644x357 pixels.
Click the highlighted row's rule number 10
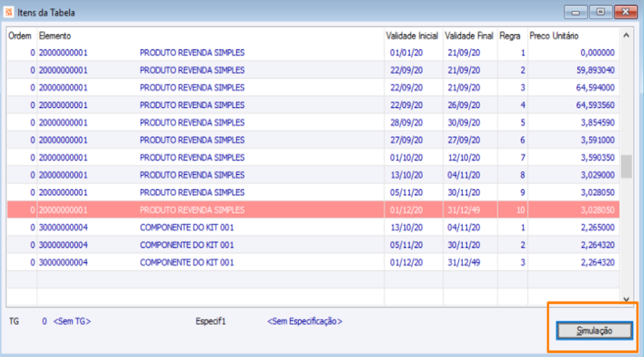coord(520,210)
